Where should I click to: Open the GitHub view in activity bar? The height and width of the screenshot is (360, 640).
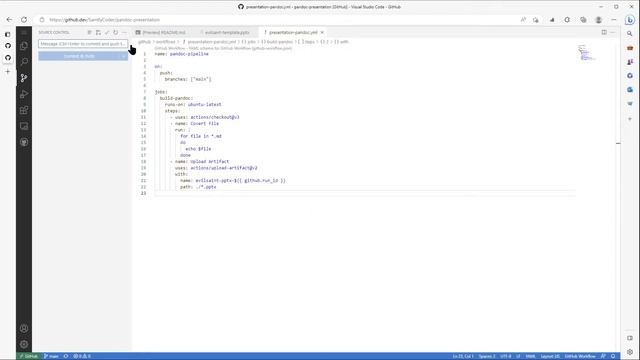tap(24, 142)
